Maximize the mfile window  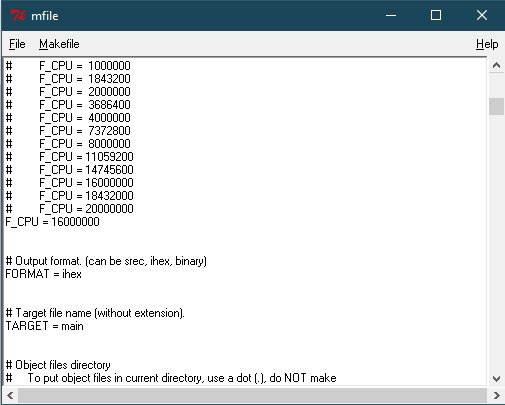click(436, 15)
